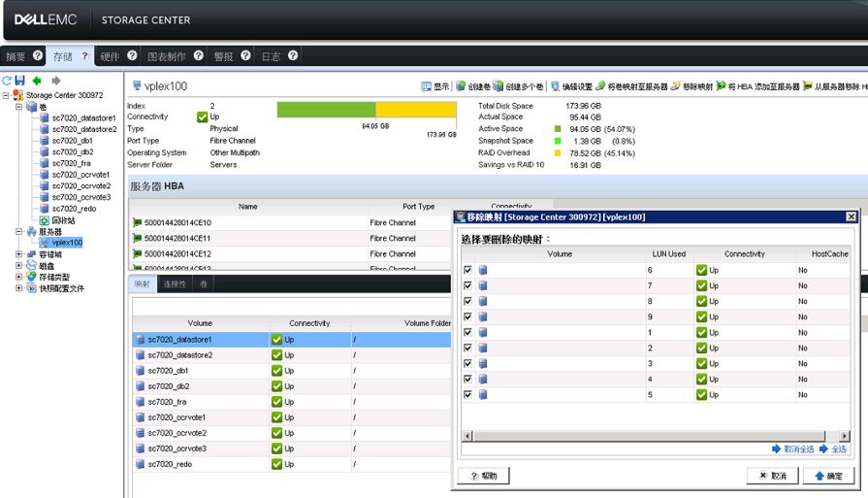Click the 全选 link
Image resolution: width=868 pixels, height=498 pixels.
[x=833, y=449]
